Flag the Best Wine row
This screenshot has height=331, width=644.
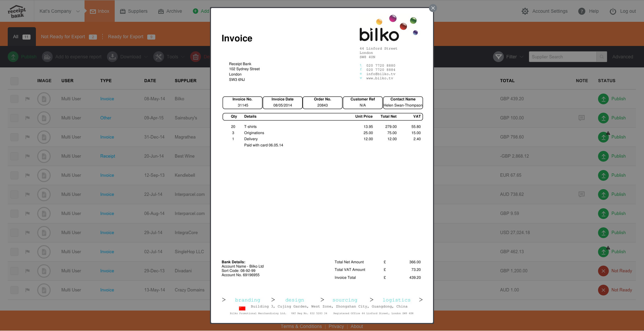pos(28,156)
